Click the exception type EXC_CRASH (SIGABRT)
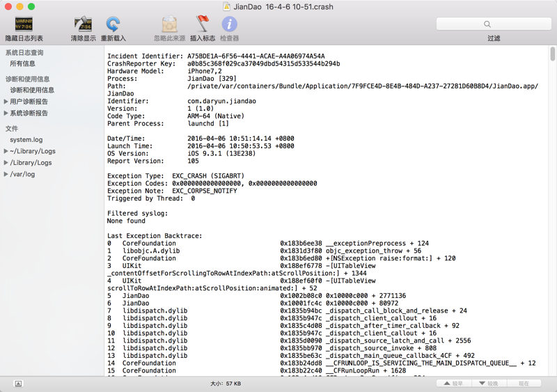The height and width of the screenshot is (392, 557). pos(208,175)
